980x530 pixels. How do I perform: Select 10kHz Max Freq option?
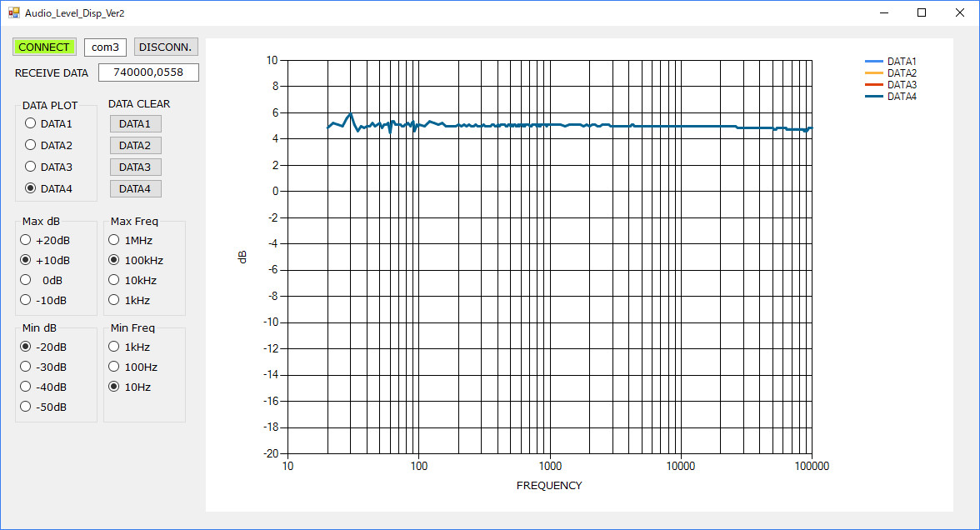tap(114, 280)
